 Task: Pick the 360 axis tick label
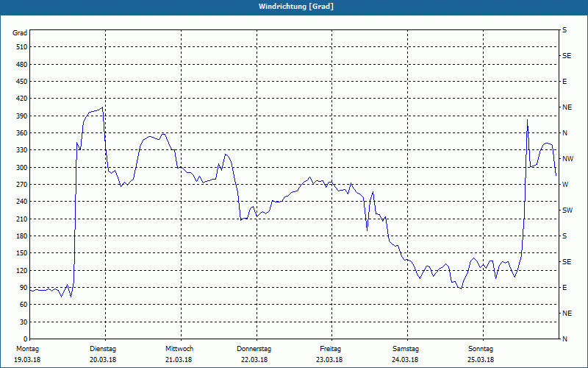(22, 133)
